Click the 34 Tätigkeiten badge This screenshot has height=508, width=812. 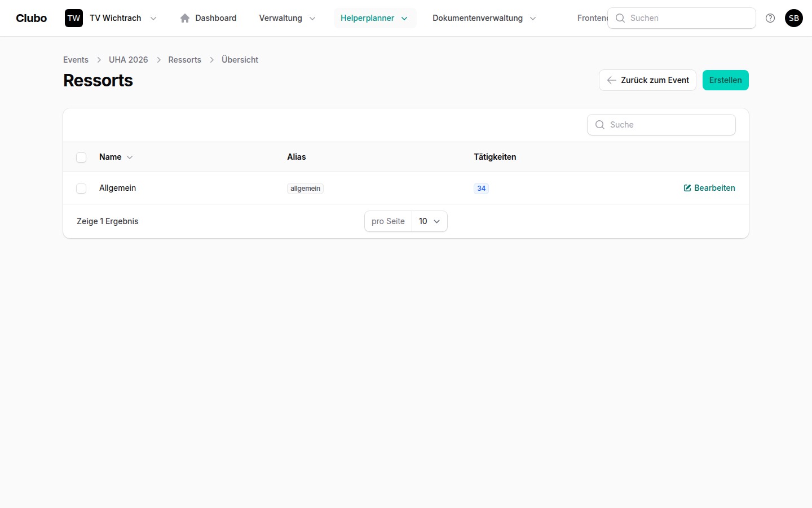pyautogui.click(x=481, y=189)
